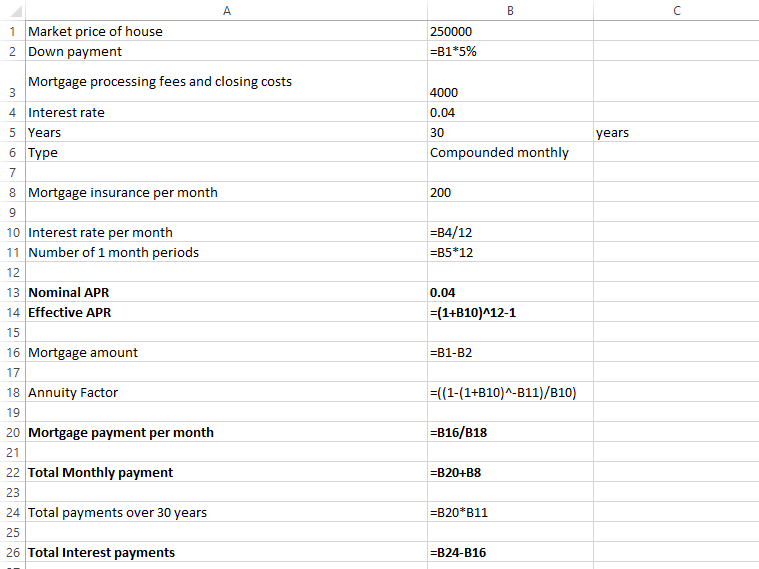Select 'Number of 1 month periods' cell
Screen dimensions: 759x569
click(227, 252)
